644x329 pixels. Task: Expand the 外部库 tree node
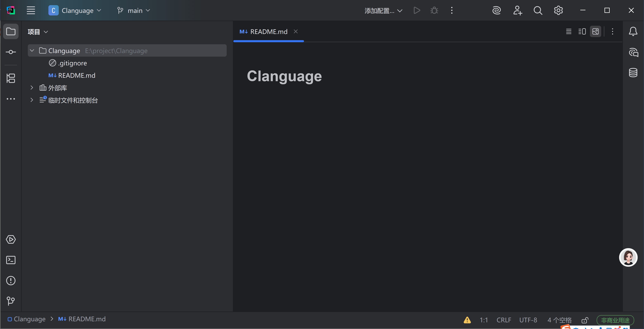pyautogui.click(x=31, y=88)
